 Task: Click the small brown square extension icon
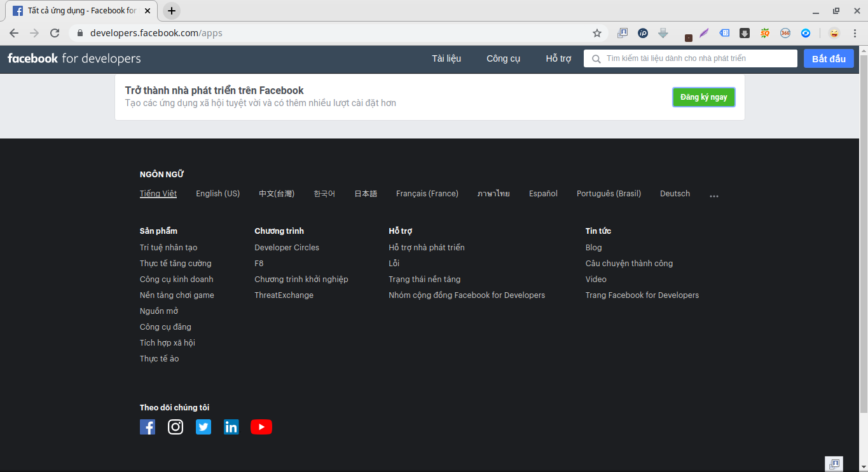tap(689, 37)
